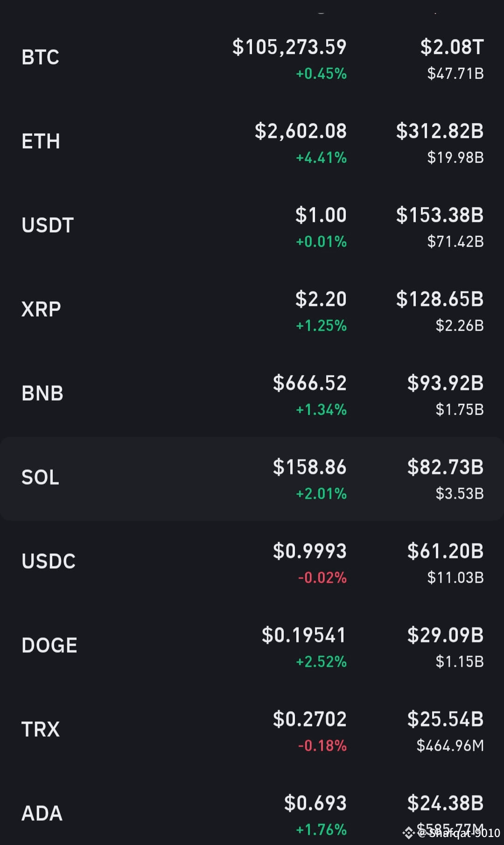The image size is (504, 845).
Task: Select the ADA ticker name
Action: click(x=42, y=814)
